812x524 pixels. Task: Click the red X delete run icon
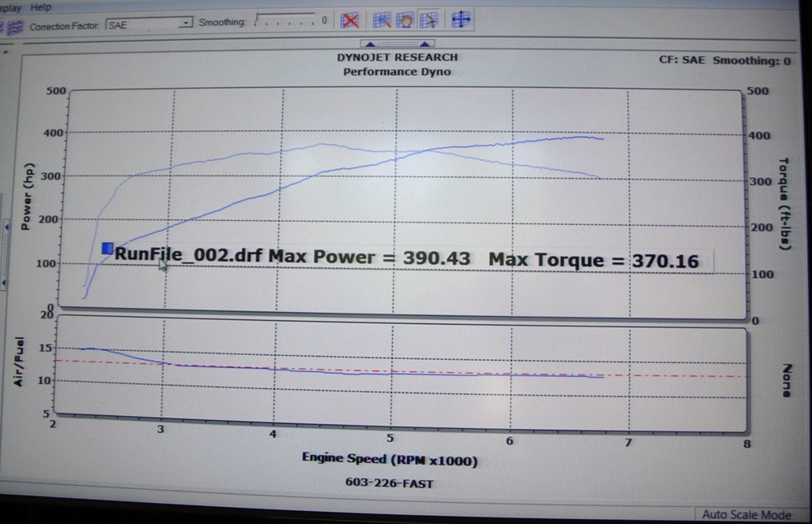350,20
